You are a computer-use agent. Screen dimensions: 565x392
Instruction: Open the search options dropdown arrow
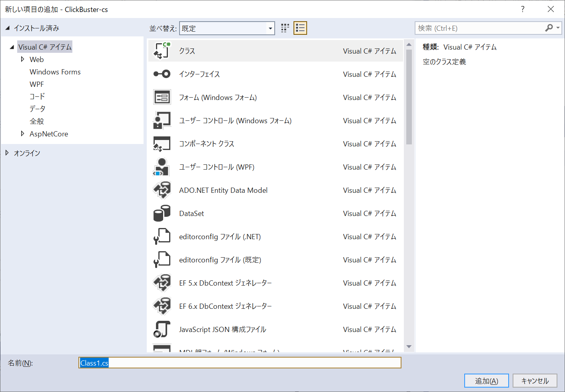click(558, 28)
